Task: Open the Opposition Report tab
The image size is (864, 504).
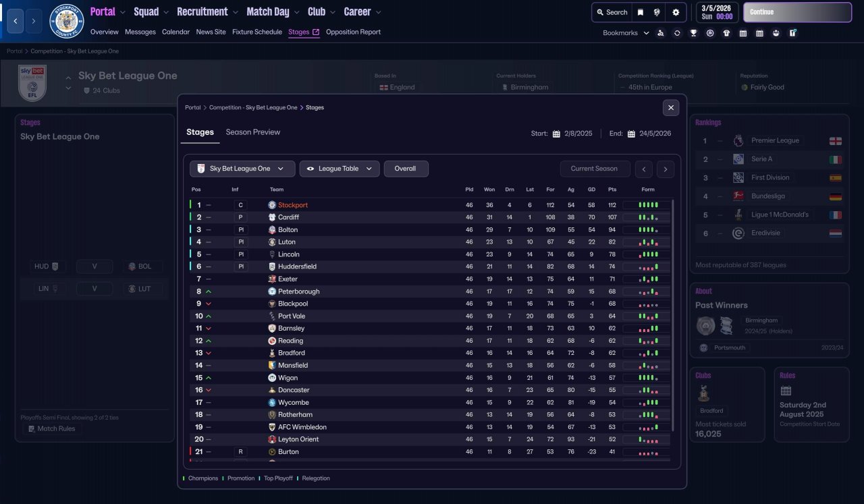Action: coord(353,32)
